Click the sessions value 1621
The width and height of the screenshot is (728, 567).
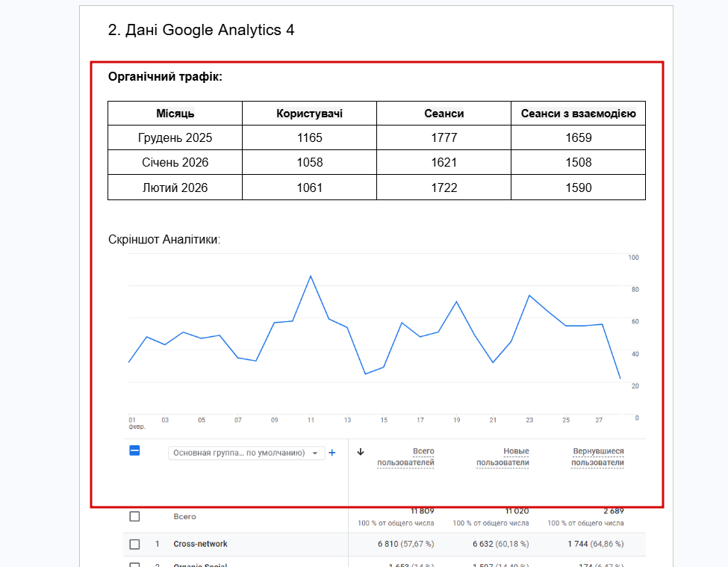444,162
